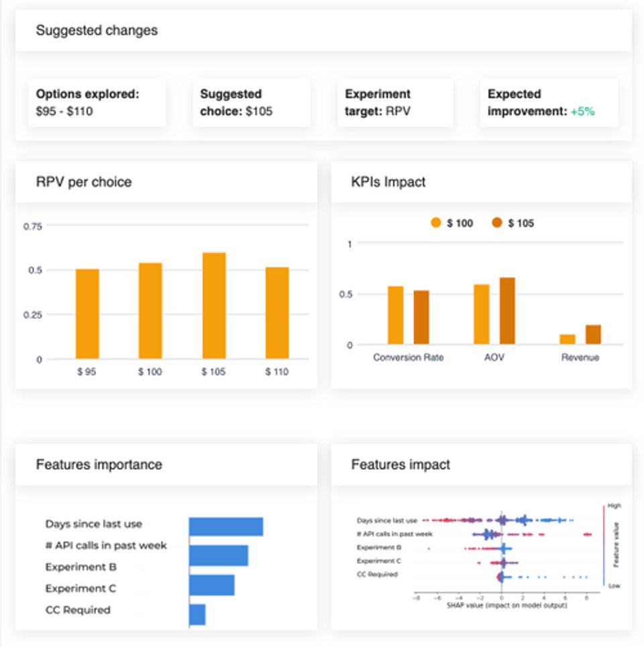
Task: Click the "Suggested changes" heading
Action: (97, 30)
